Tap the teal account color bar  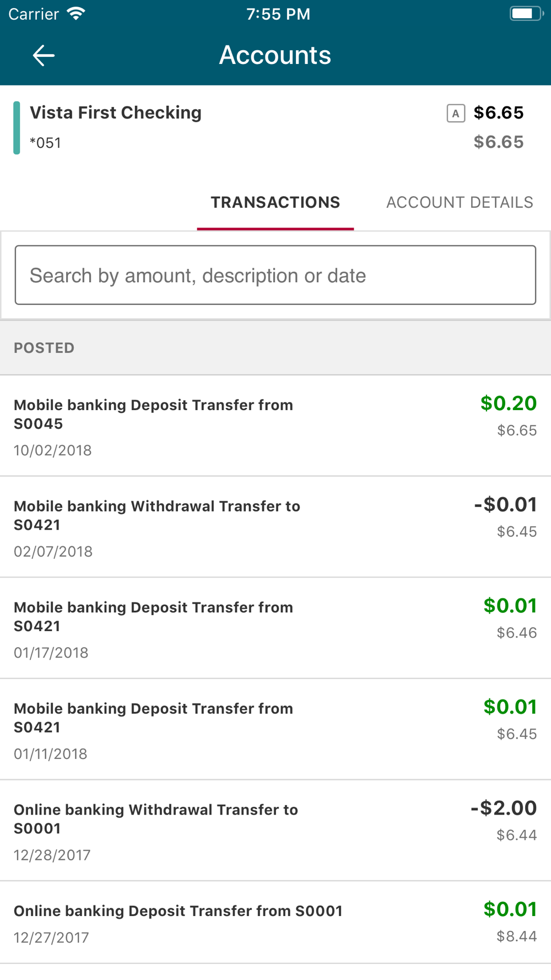(17, 128)
